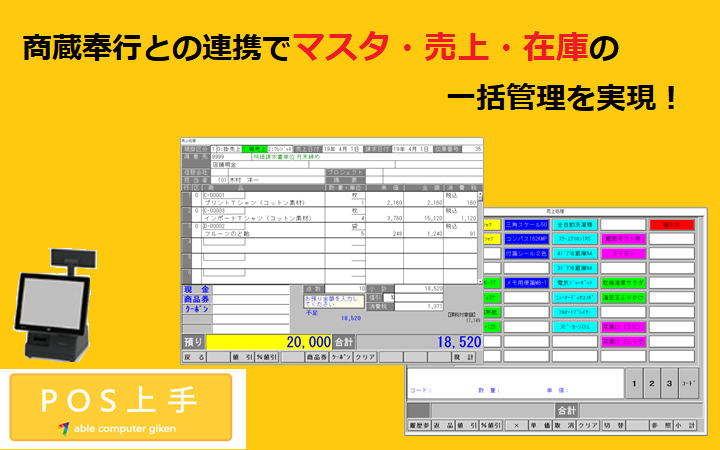Click the プロジェクト input field
The height and width of the screenshot is (450, 720).
pyautogui.click(x=374, y=172)
